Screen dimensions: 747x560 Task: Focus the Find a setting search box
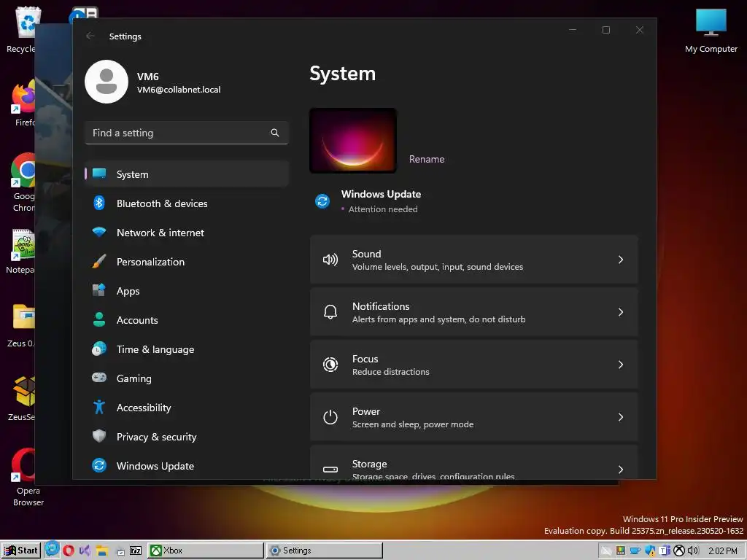[187, 133]
